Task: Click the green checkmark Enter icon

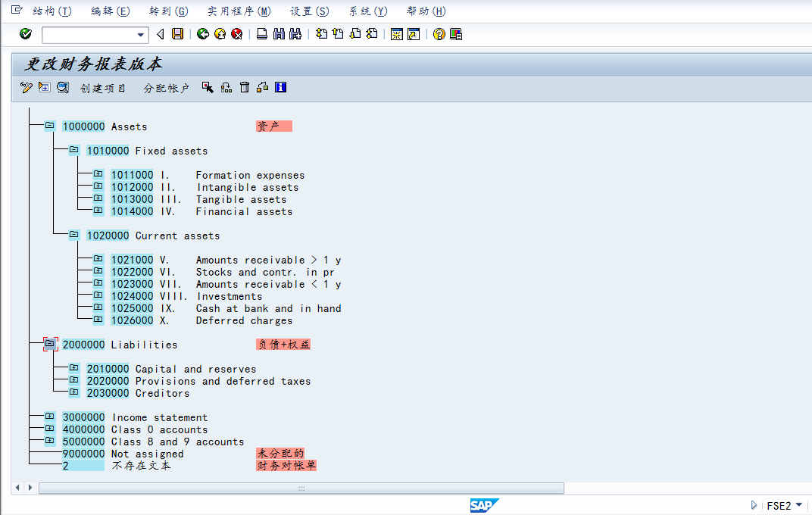Action: (26, 34)
